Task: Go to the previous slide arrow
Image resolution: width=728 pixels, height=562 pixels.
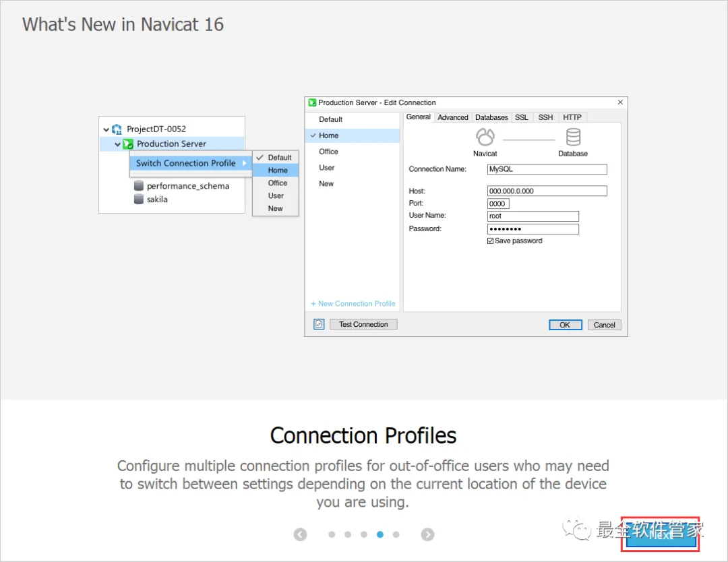Action: [301, 534]
